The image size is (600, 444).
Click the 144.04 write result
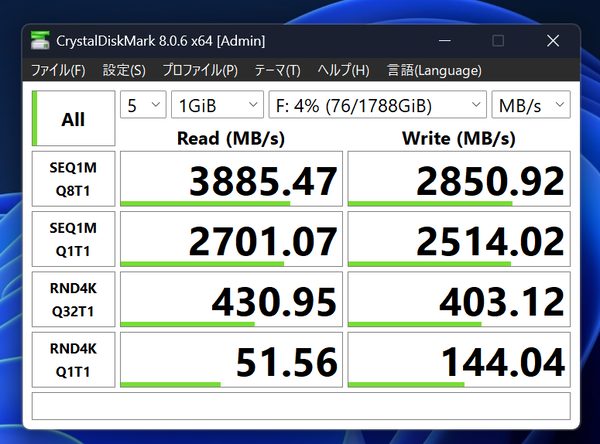tap(459, 360)
